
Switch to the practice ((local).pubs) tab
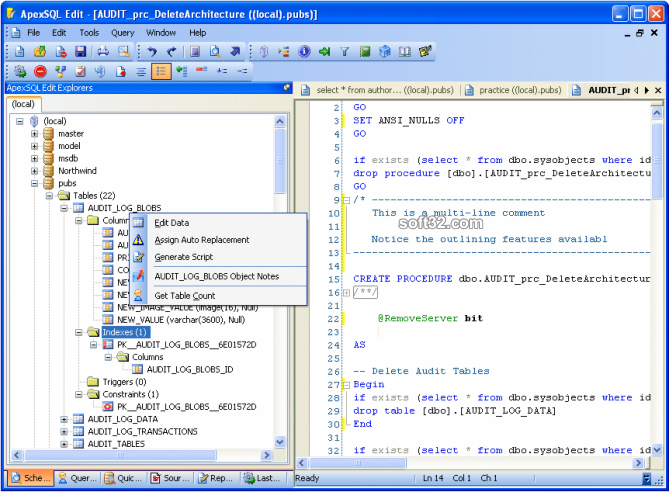coord(513,90)
